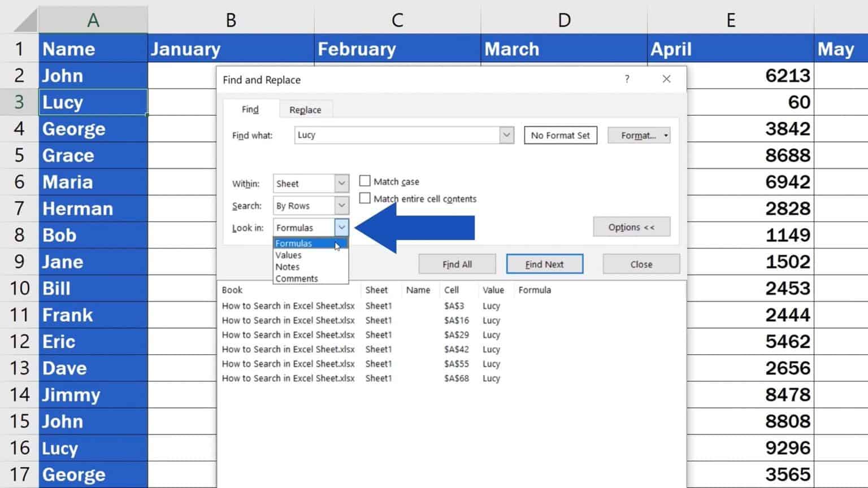Click the Options << button
The height and width of the screenshot is (488, 868).
click(631, 226)
